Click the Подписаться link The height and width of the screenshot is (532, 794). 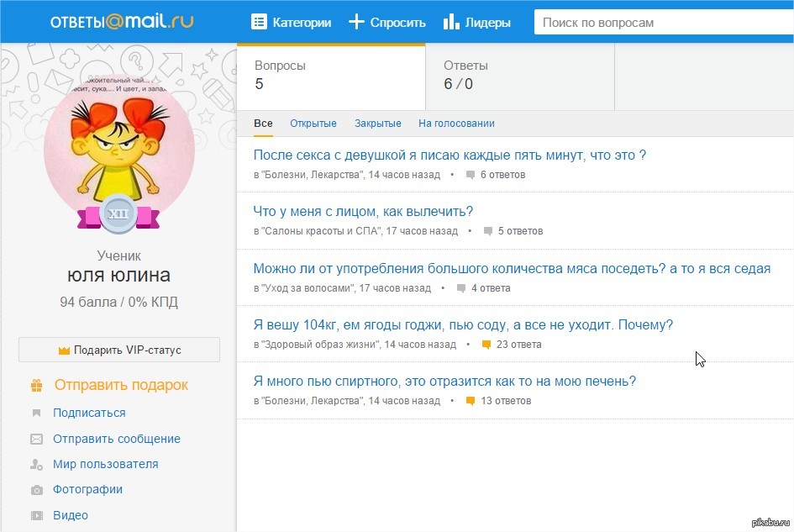coord(89,413)
